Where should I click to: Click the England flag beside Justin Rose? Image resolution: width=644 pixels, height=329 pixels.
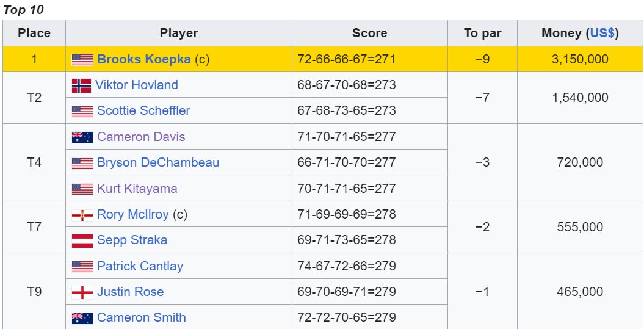click(82, 292)
